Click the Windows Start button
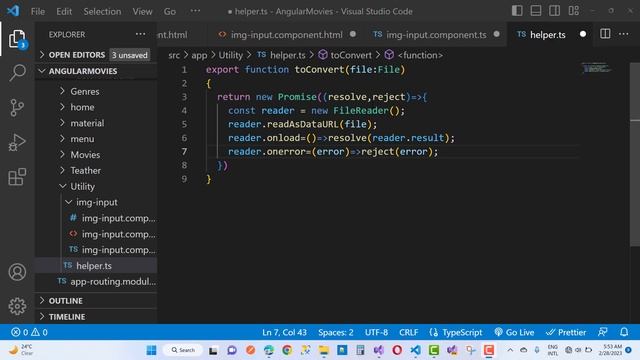Image resolution: width=640 pixels, height=360 pixels. [151, 350]
